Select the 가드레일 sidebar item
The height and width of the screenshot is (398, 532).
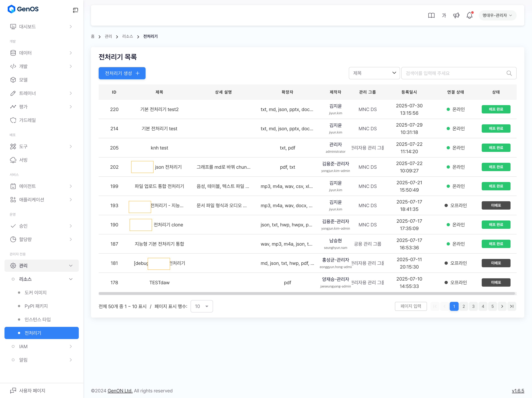(x=27, y=120)
